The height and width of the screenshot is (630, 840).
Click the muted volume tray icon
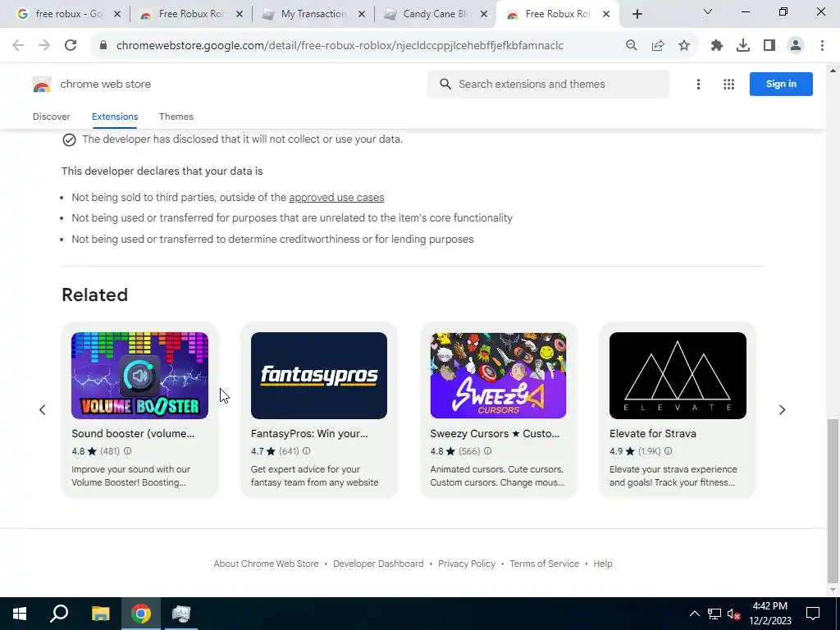(733, 614)
